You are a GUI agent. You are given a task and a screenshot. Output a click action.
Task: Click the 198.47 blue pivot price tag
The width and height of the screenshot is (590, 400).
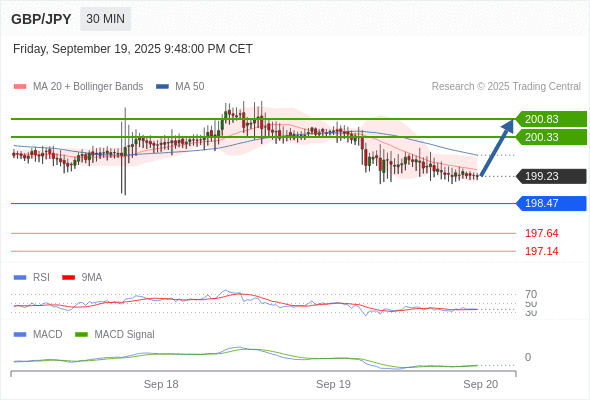coord(551,203)
